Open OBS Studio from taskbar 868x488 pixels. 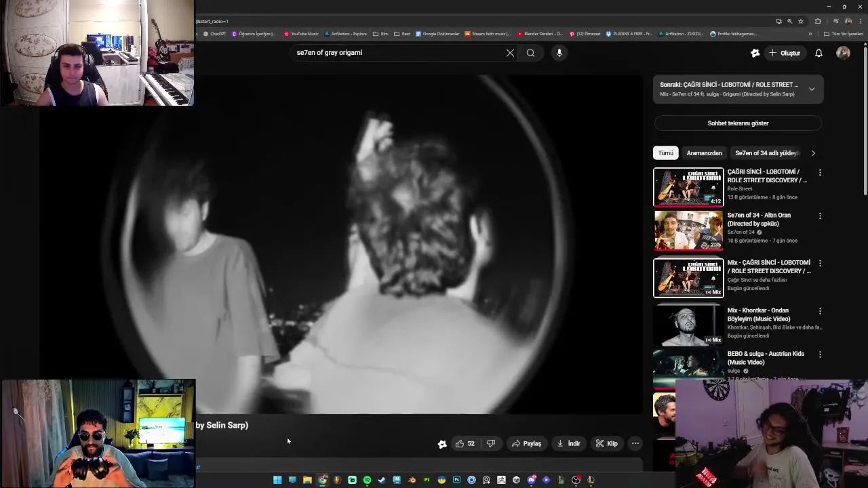click(x=576, y=480)
